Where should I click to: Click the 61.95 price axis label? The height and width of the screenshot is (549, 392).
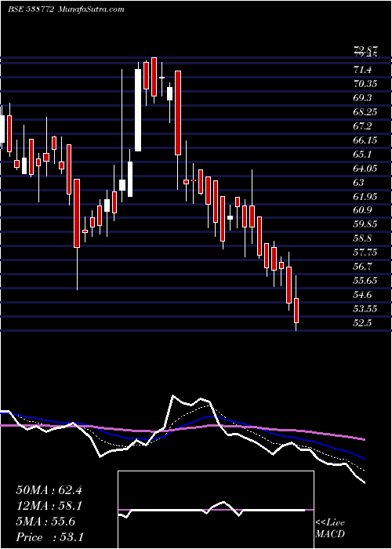[365, 196]
